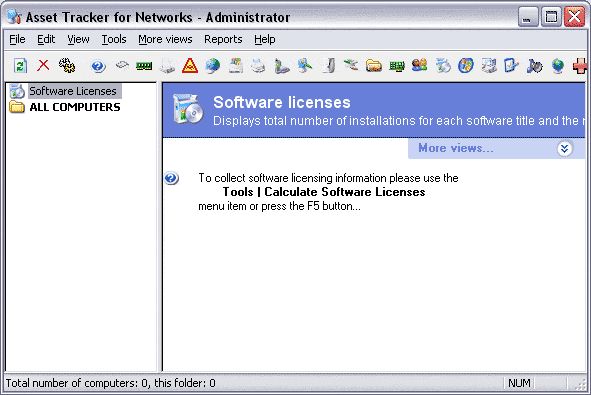Click 'Tools | Calculate Software Licenses' bold text
The height and width of the screenshot is (395, 591).
[x=324, y=192]
